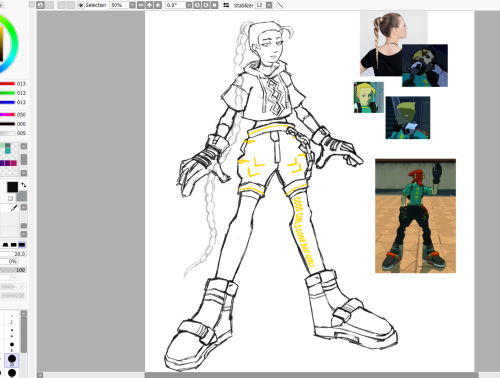Open the Stabilizer value dropdown
Screen dimensions: 500x378
click(269, 5)
